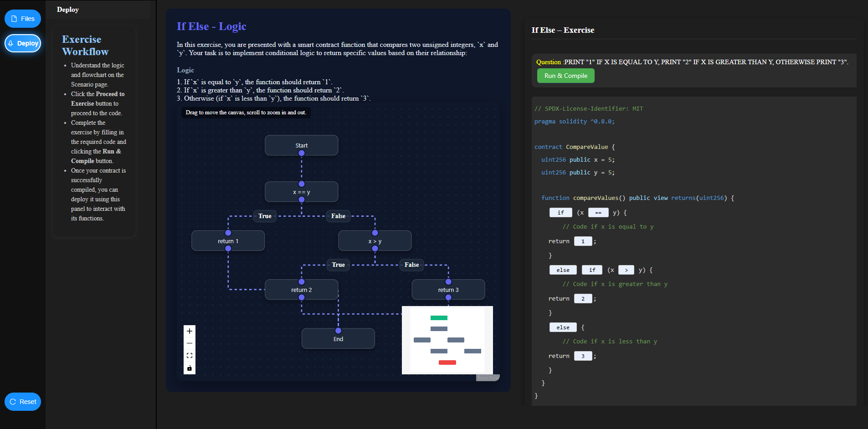
Task: Select the return 1 node
Action: tap(228, 240)
